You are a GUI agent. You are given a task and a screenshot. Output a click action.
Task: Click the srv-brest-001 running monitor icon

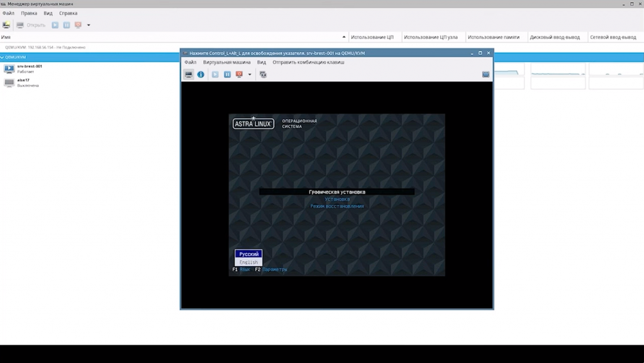coord(9,69)
